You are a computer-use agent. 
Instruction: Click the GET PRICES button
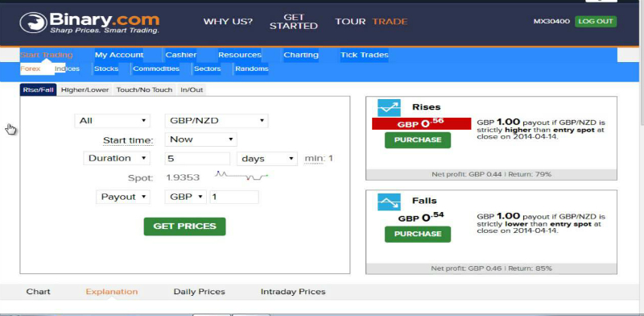coord(184,227)
